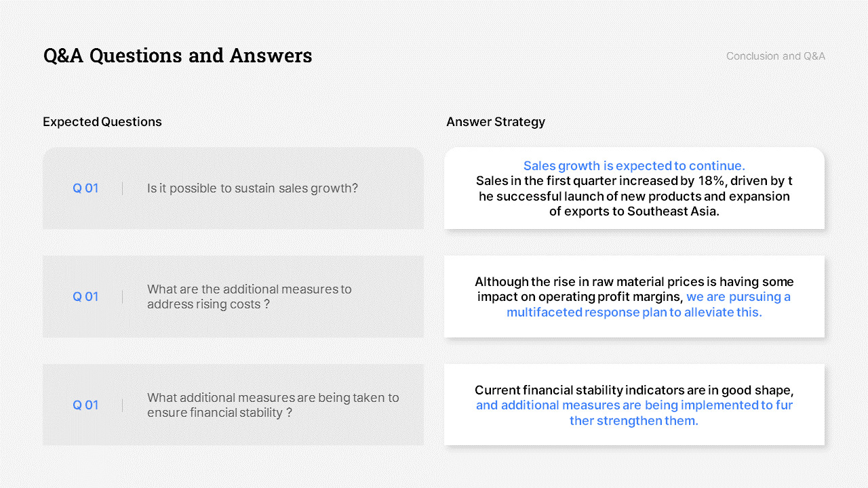Click the text about the rise in raw material prices

[x=634, y=282]
